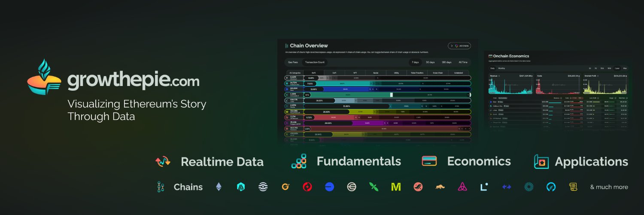Select Max range in Onchain Economics
The width and height of the screenshot is (644, 215).
click(x=625, y=68)
